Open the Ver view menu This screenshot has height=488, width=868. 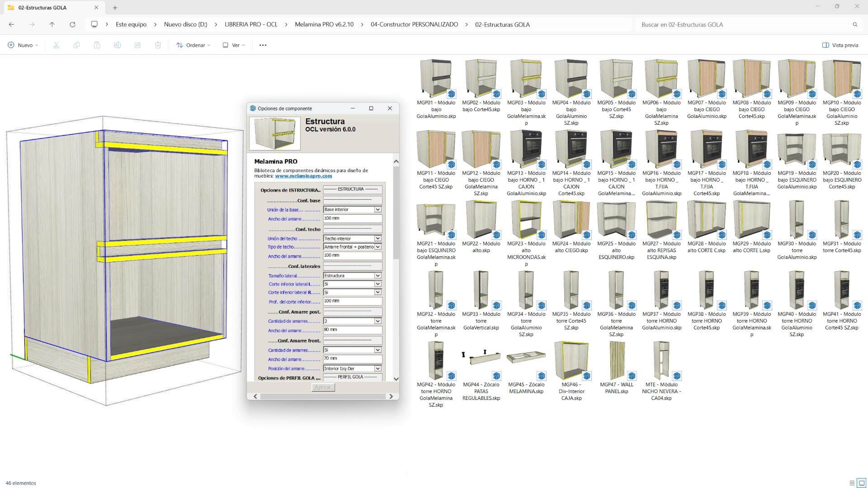234,45
